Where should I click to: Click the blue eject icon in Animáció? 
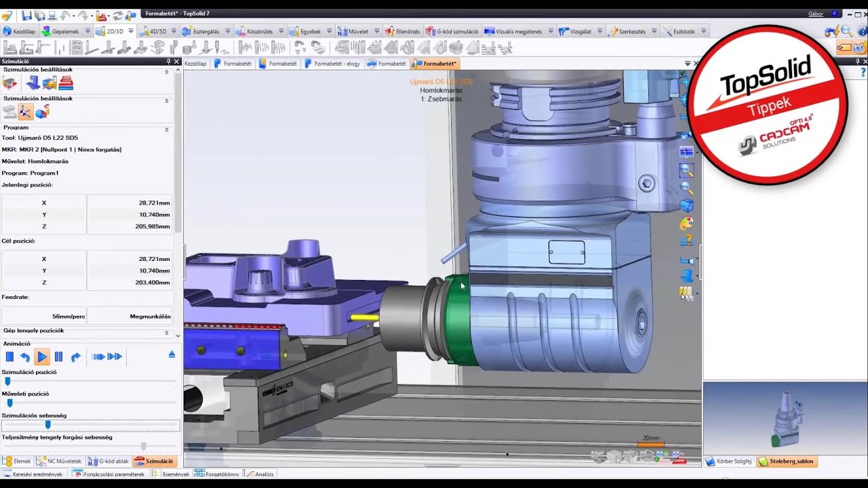click(x=172, y=354)
